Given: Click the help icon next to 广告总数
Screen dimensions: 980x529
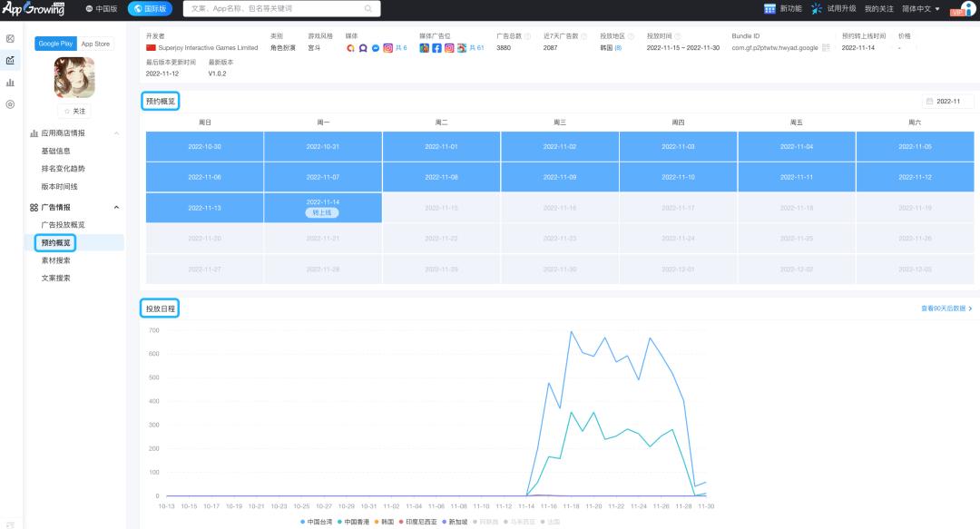Looking at the screenshot, I should (x=527, y=36).
